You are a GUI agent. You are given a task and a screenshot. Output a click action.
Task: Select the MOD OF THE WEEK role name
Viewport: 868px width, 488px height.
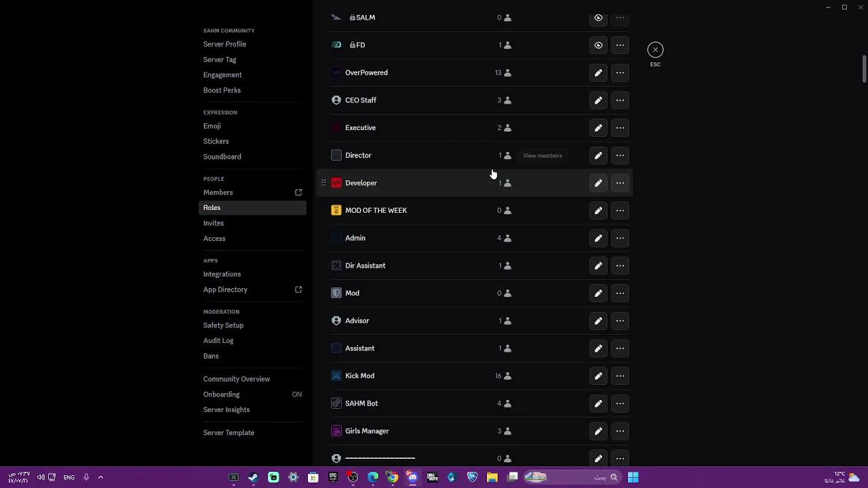coord(376,211)
